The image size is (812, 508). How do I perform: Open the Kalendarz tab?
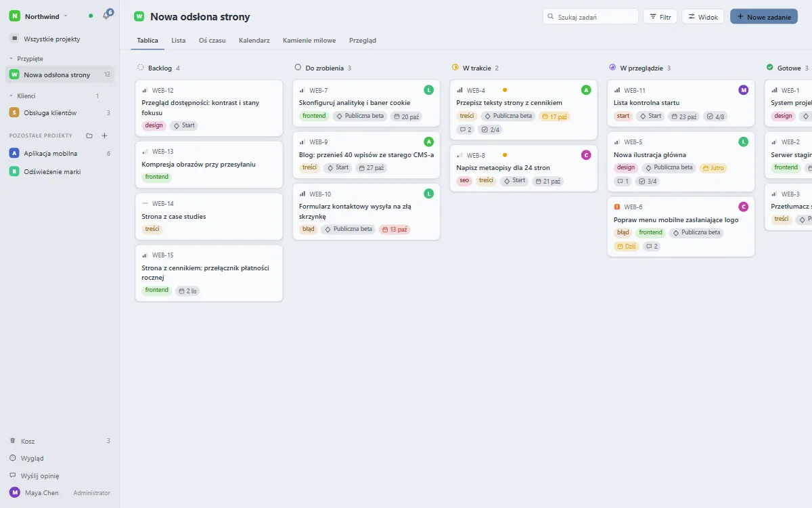click(254, 41)
